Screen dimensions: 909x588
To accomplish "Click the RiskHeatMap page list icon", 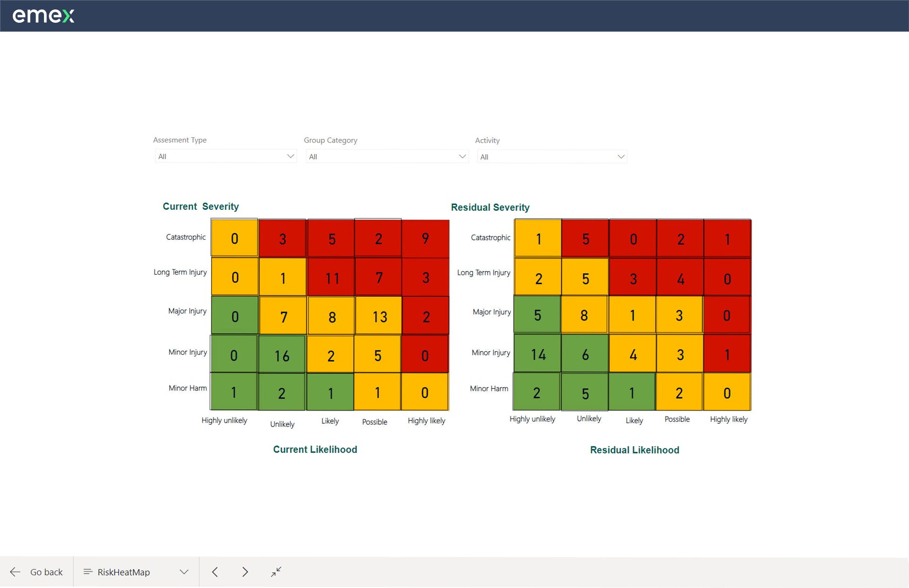I will (x=88, y=572).
